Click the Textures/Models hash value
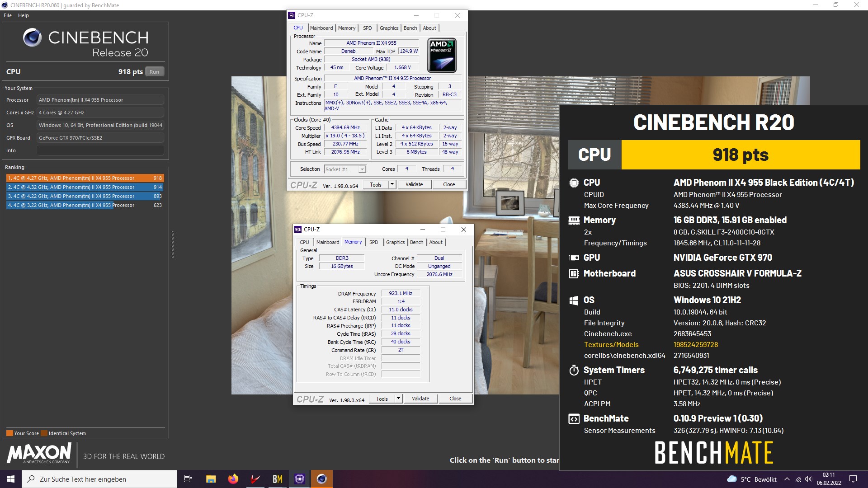 pyautogui.click(x=695, y=345)
